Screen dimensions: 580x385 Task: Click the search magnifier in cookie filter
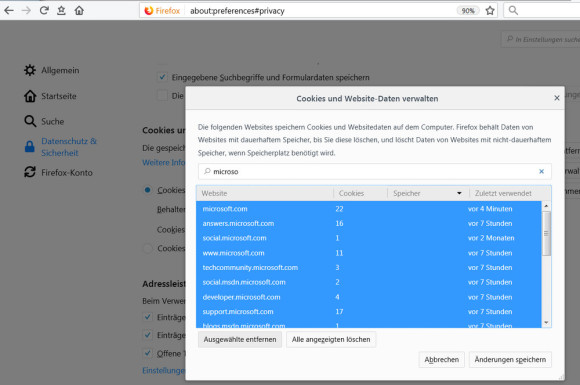(x=207, y=171)
